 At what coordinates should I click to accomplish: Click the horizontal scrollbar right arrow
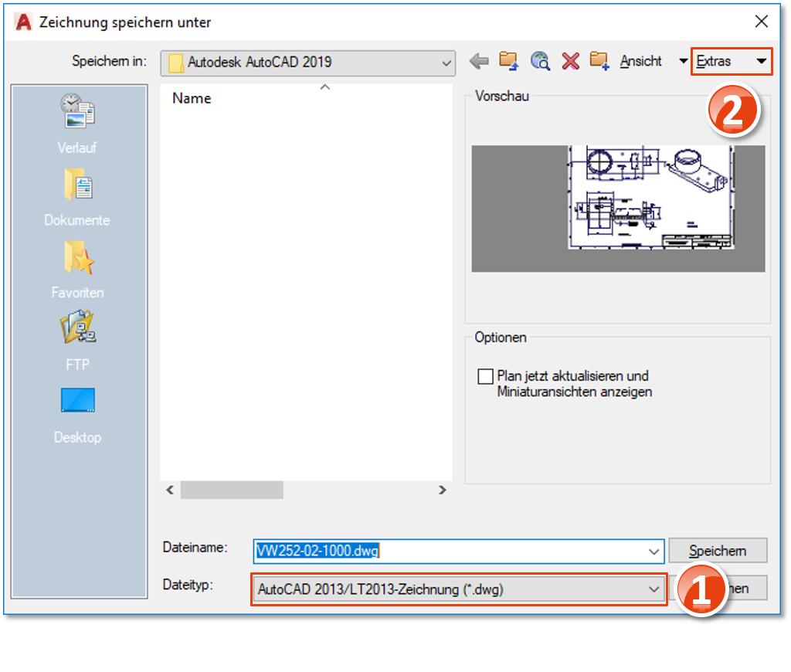(x=442, y=490)
